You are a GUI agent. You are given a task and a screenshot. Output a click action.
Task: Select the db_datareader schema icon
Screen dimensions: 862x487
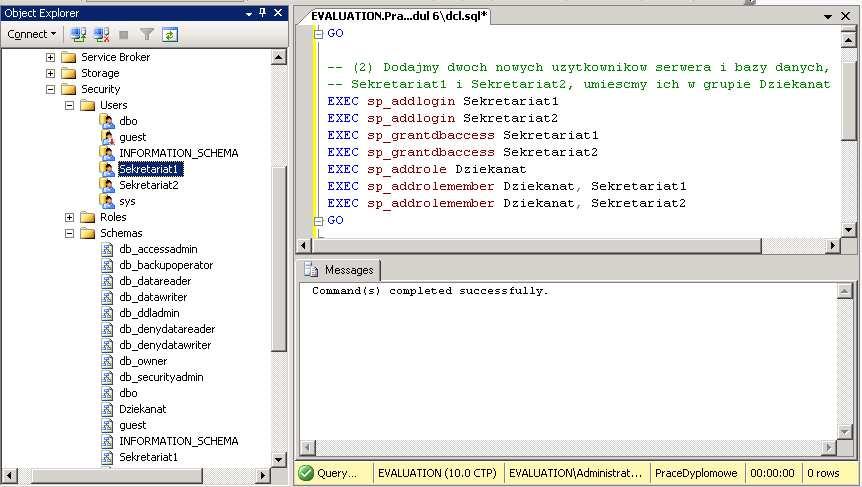[107, 281]
